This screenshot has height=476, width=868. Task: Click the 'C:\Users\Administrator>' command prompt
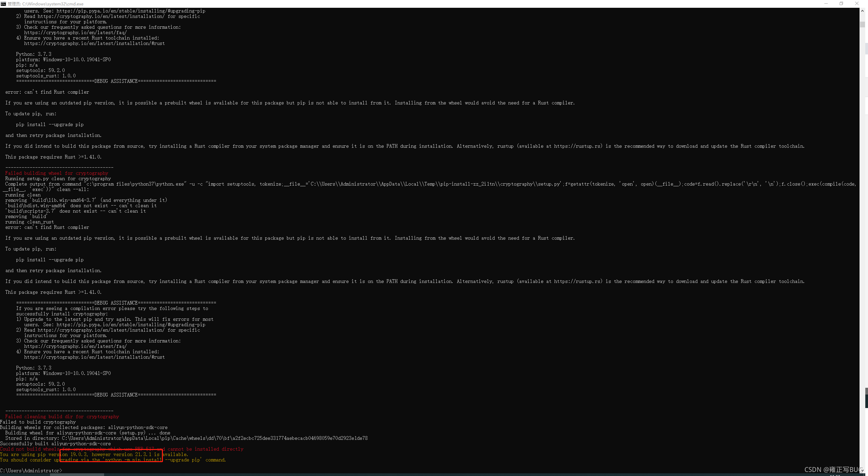pos(31,471)
